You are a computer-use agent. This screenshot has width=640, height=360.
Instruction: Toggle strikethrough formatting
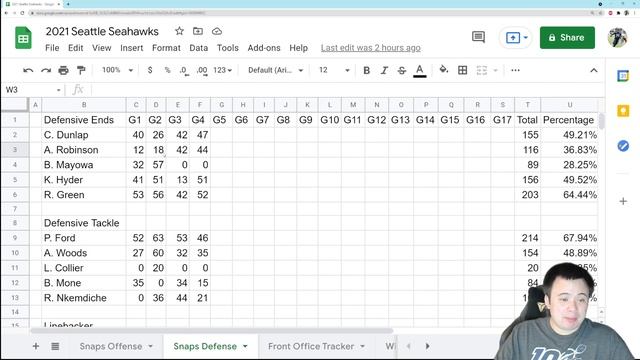coord(402,70)
